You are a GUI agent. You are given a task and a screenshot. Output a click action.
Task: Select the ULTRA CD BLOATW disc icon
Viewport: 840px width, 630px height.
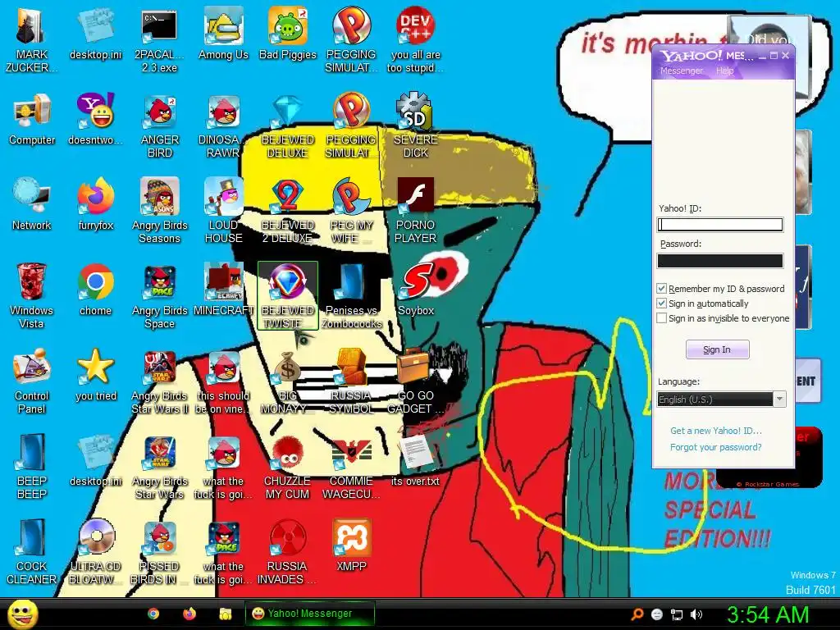coord(95,551)
